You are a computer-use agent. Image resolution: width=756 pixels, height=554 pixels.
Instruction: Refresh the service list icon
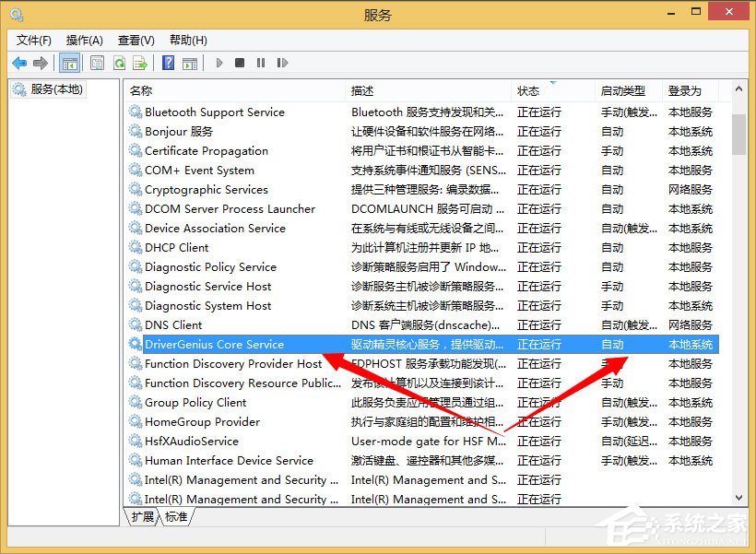121,62
